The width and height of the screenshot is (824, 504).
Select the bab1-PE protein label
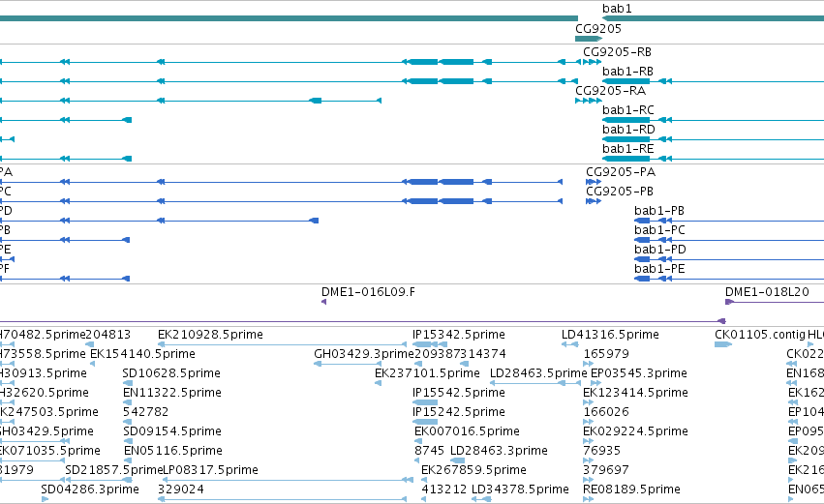(659, 269)
